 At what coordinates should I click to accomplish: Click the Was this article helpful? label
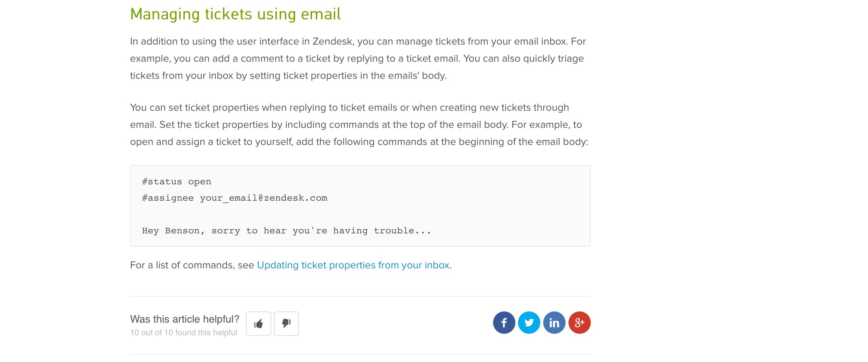pos(184,319)
